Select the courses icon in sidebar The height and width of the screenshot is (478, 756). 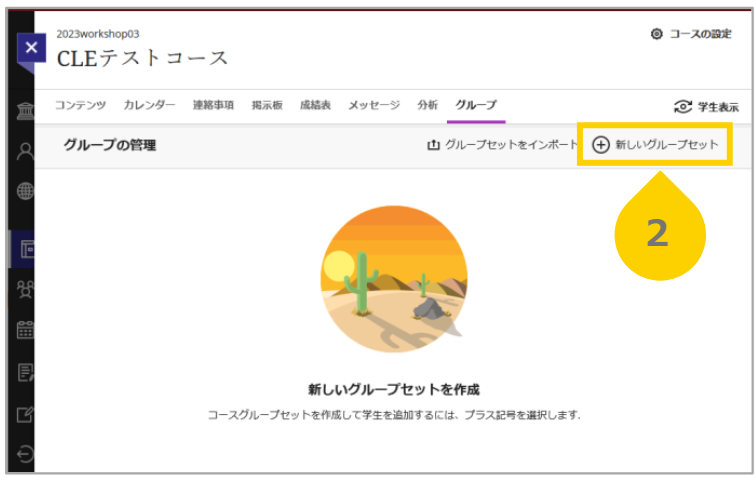pyautogui.click(x=25, y=249)
